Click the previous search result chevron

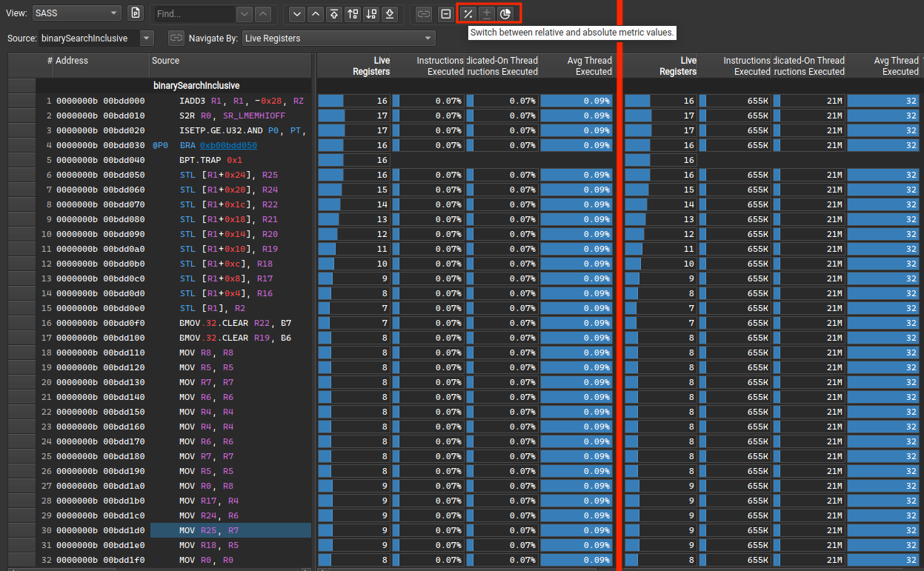(x=263, y=13)
